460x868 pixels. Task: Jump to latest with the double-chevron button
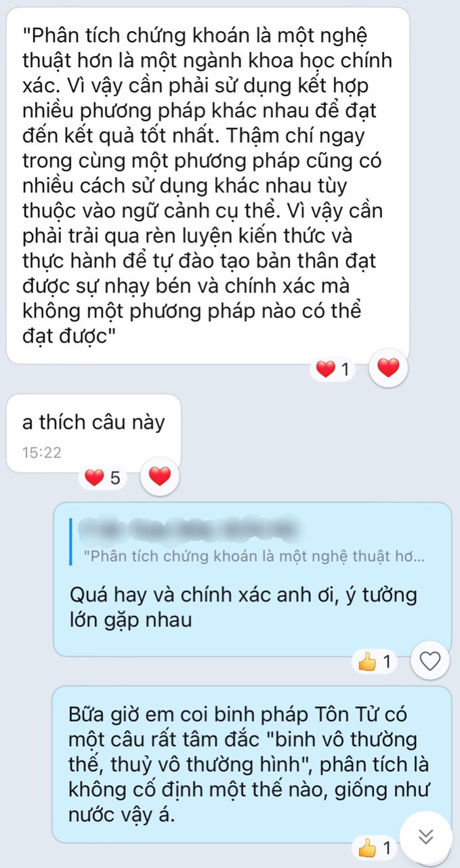[425, 838]
